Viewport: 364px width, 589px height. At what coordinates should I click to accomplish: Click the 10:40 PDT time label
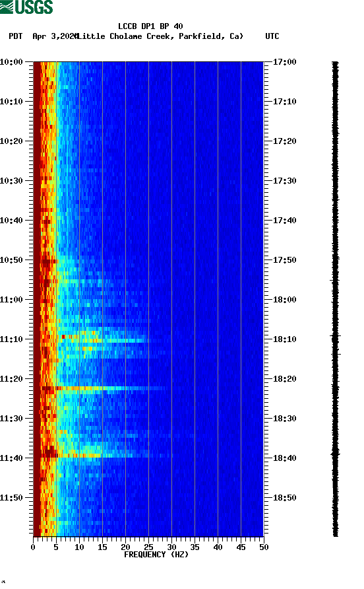(x=11, y=221)
